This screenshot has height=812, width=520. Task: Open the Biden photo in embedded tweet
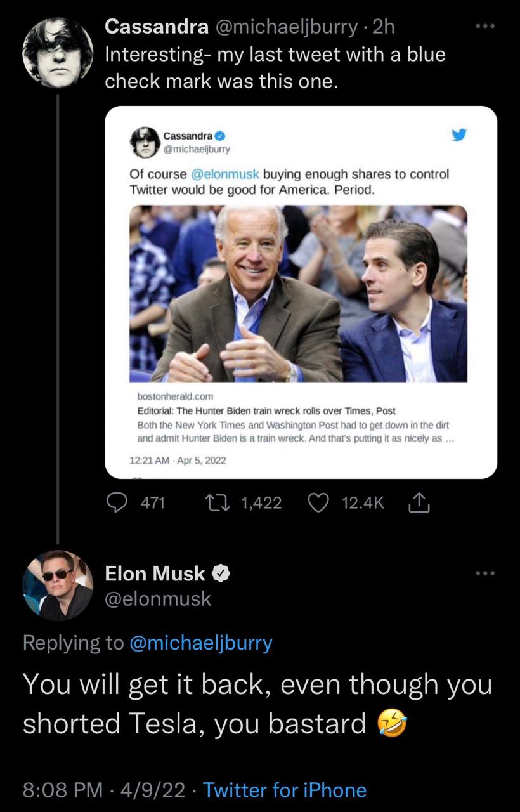(298, 294)
